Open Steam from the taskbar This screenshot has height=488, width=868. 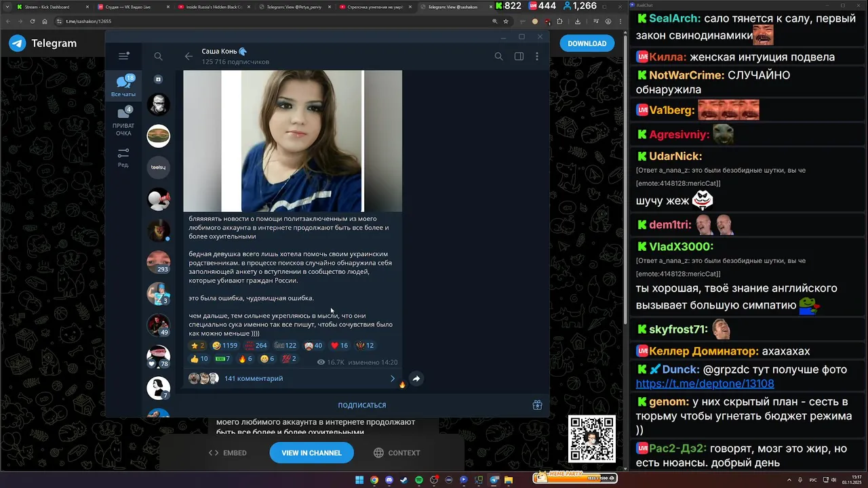click(404, 480)
